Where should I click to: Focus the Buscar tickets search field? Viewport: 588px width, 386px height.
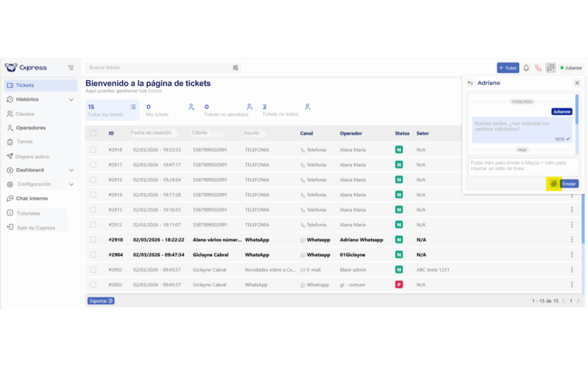[158, 68]
